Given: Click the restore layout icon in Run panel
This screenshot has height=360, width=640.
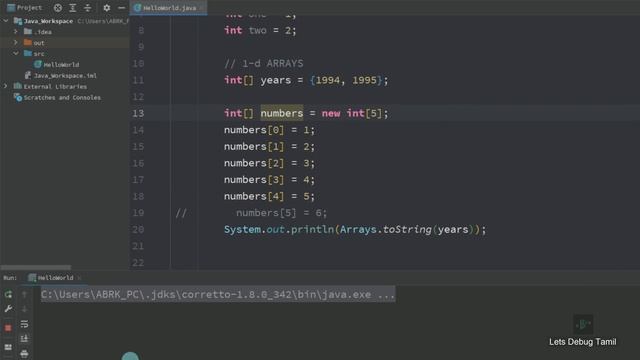Looking at the screenshot, I should point(8,347).
